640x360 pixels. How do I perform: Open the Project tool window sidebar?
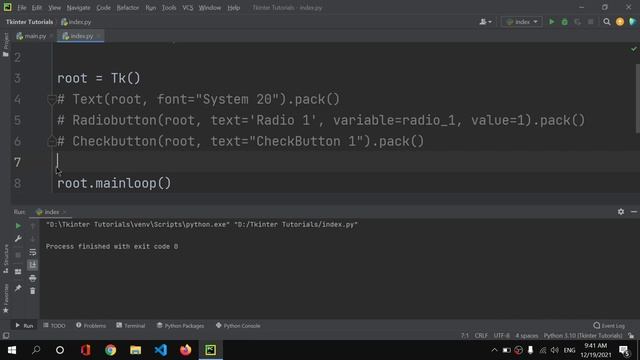(5, 44)
